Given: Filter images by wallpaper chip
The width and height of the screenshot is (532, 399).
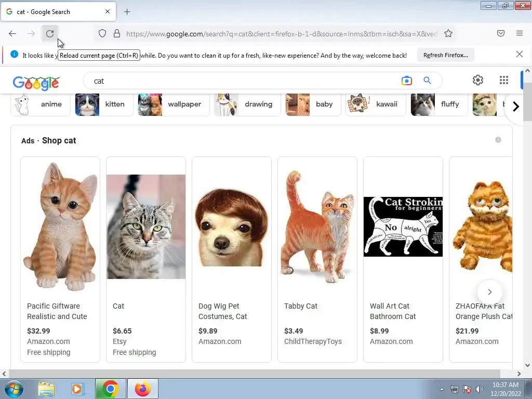Looking at the screenshot, I should coord(174,104).
